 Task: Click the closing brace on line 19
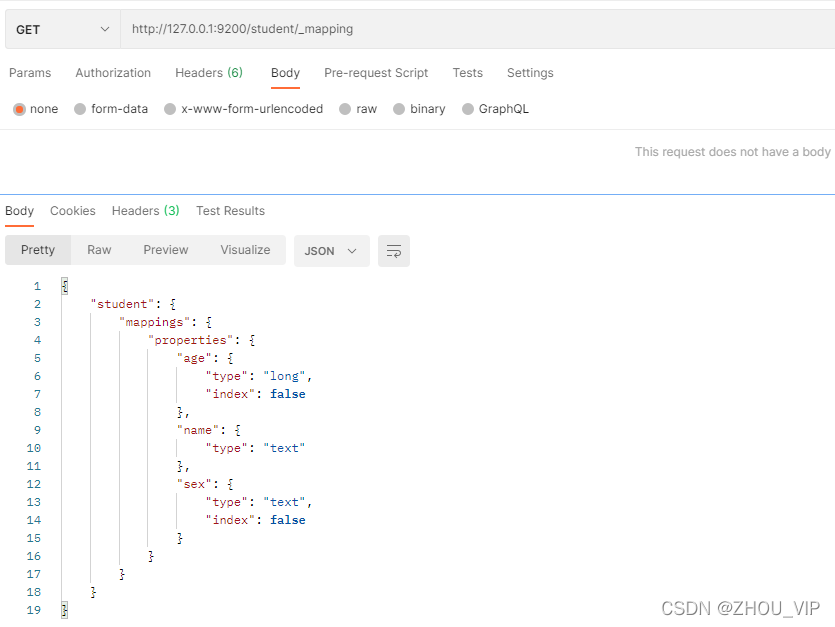(64, 610)
